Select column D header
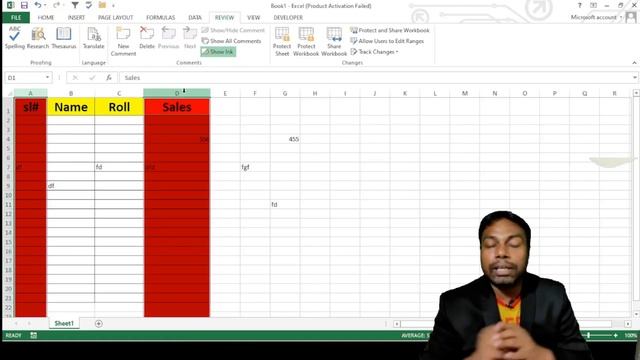Viewport: 640px width, 360px height. click(x=177, y=93)
